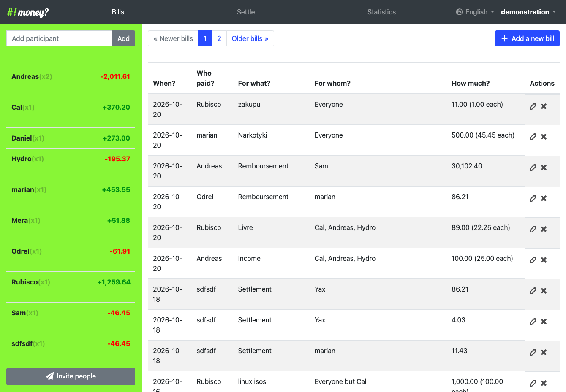This screenshot has width=566, height=392.
Task: Select participant Rubisco in sidebar
Action: point(24,282)
